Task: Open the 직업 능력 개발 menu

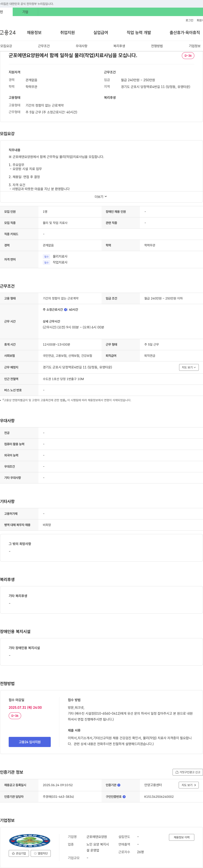Action: coord(139,33)
